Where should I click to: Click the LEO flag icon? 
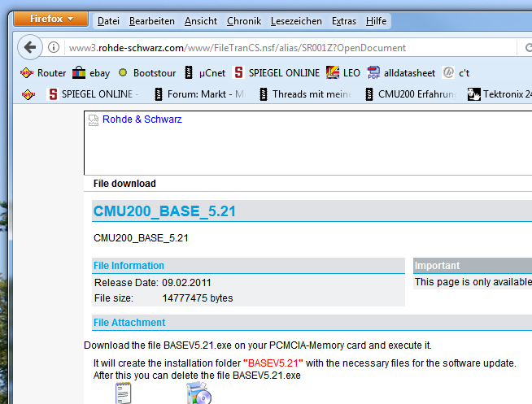tap(333, 72)
